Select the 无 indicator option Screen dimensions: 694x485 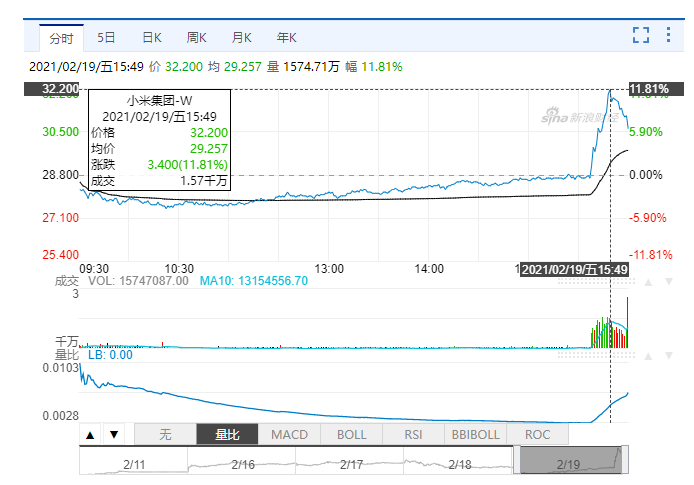[165, 435]
